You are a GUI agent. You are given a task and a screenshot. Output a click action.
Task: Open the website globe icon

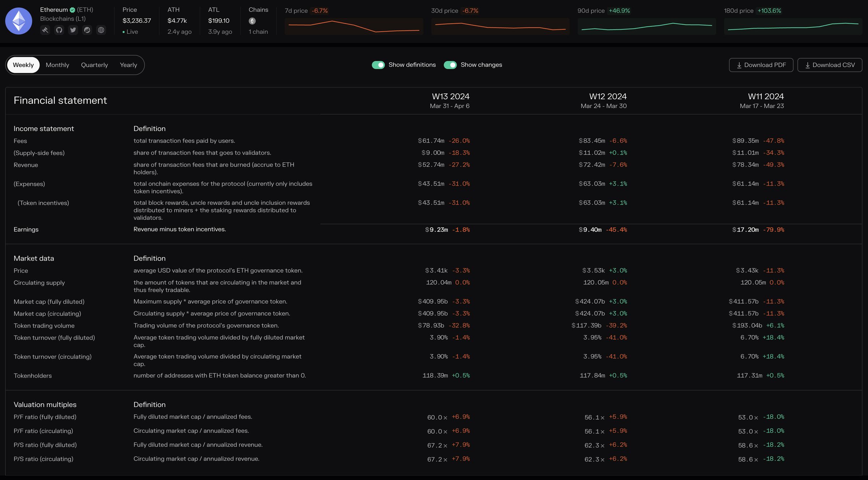point(101,30)
